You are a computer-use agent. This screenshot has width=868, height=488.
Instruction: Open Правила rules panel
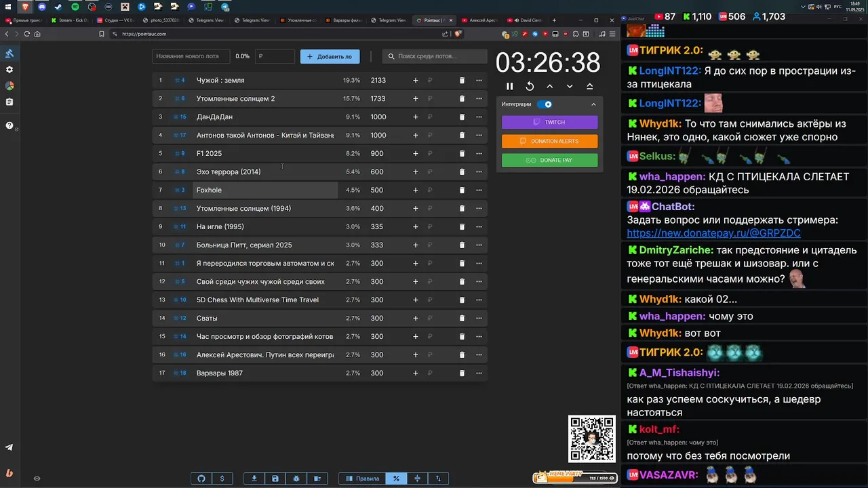[362, 479]
